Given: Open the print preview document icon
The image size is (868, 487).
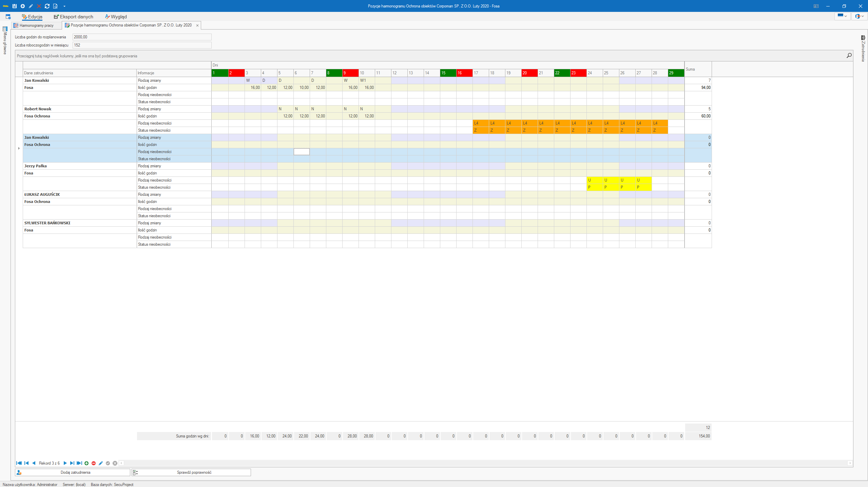Looking at the screenshot, I should coord(55,6).
